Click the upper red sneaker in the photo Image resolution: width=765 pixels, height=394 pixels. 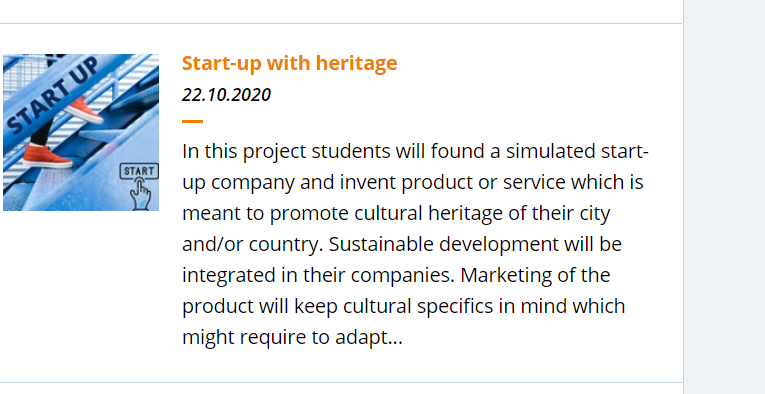tap(83, 110)
